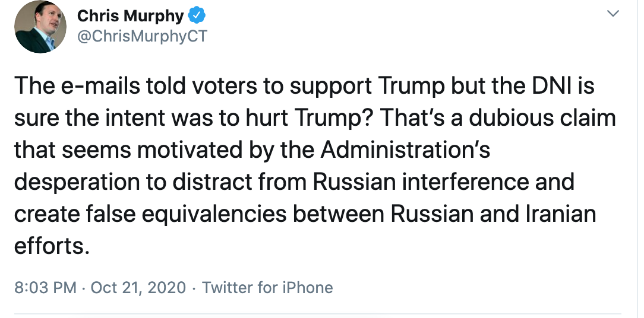Click the word "Administration's" in tweet
Image resolution: width=644 pixels, height=318 pixels.
[x=405, y=150]
